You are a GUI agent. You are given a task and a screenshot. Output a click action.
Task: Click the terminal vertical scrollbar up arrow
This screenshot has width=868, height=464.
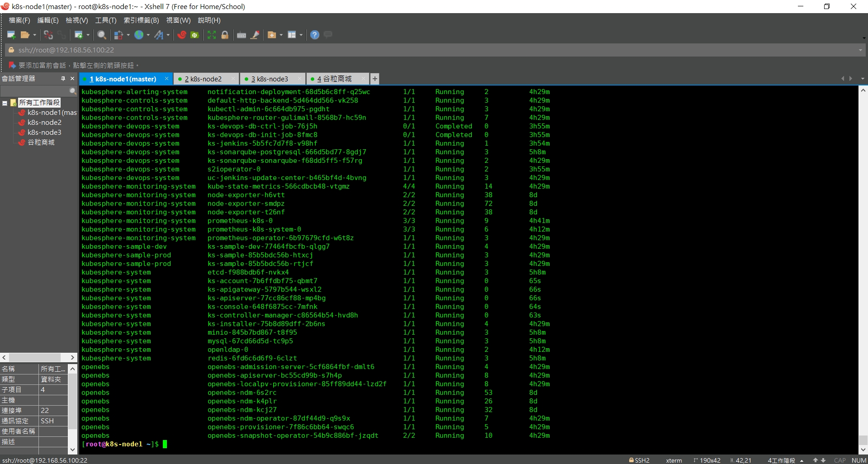pyautogui.click(x=863, y=90)
